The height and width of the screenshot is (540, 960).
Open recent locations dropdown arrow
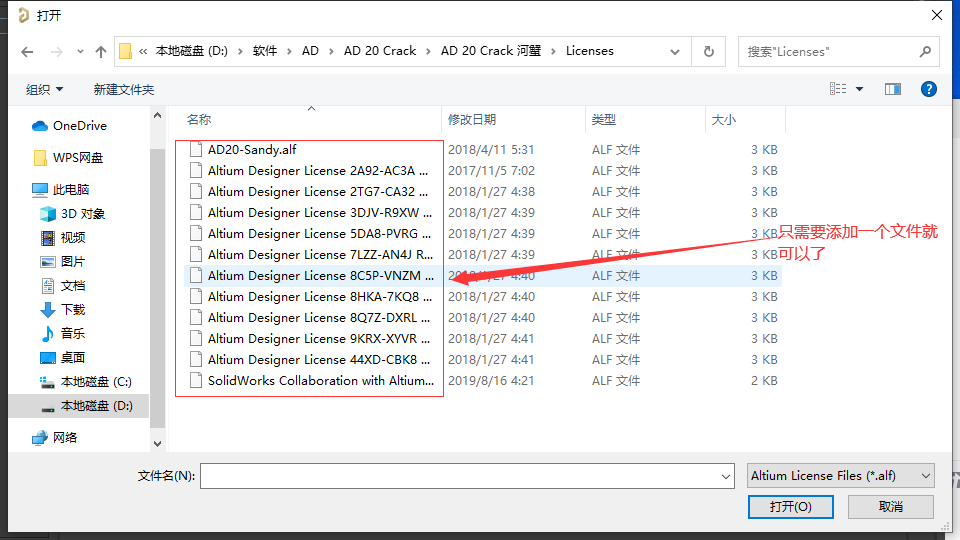(80, 52)
